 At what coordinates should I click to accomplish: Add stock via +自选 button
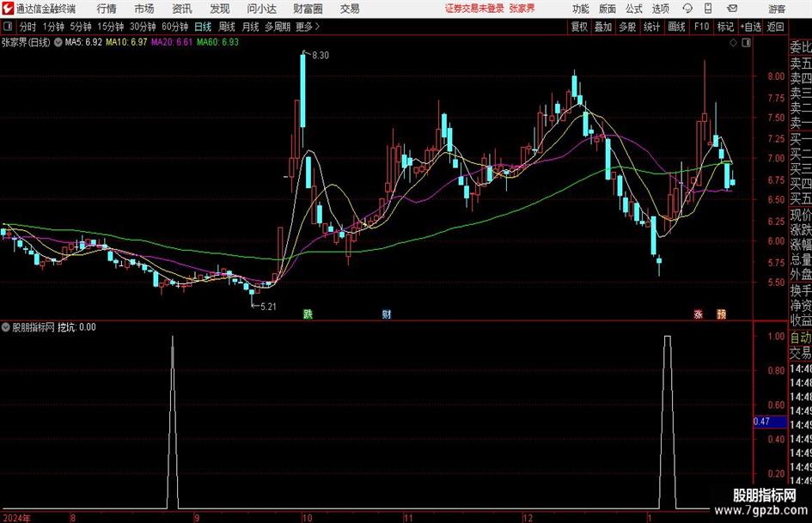751,27
